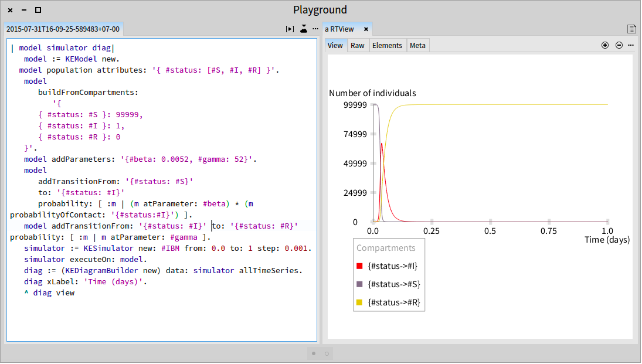This screenshot has height=364, width=642.
Task: Open the RTView panel's three-dot actions menu
Action: point(630,45)
